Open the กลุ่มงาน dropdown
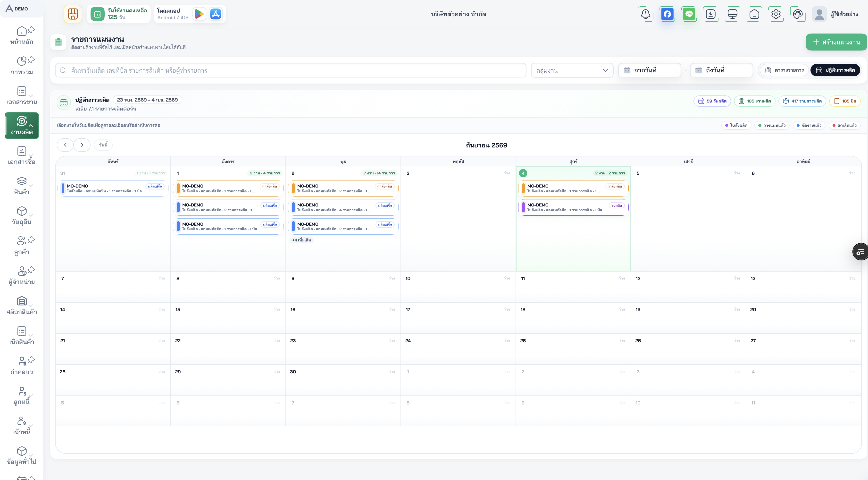The height and width of the screenshot is (480, 868). 572,70
